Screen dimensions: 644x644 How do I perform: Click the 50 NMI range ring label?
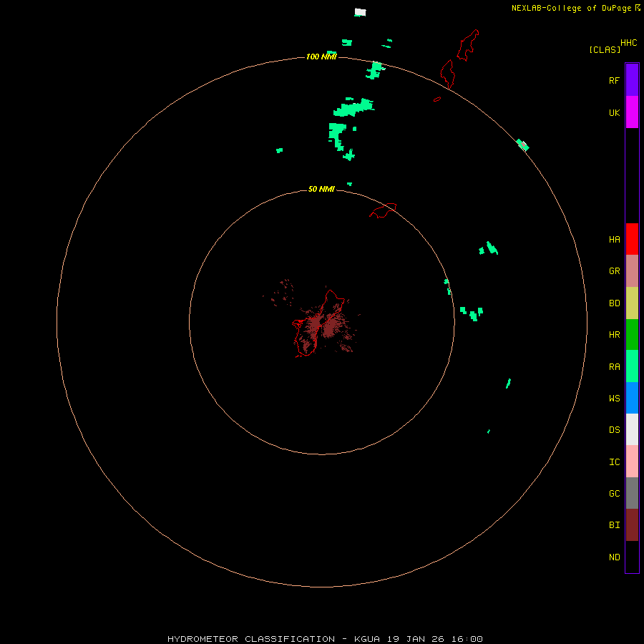(x=321, y=189)
